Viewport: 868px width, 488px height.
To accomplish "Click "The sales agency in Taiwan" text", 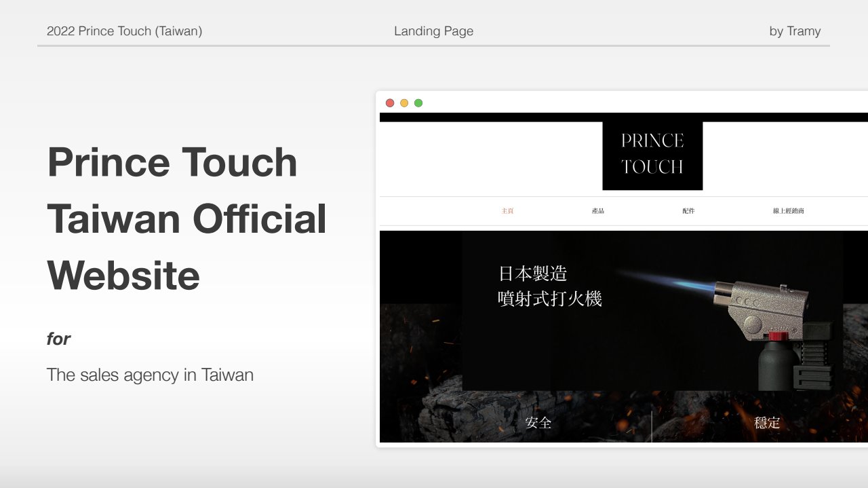I will pyautogui.click(x=150, y=375).
